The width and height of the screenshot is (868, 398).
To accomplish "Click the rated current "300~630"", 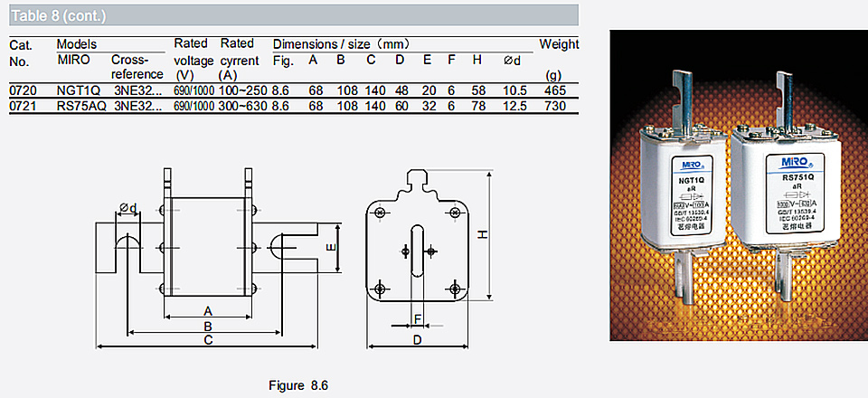I will point(243,106).
